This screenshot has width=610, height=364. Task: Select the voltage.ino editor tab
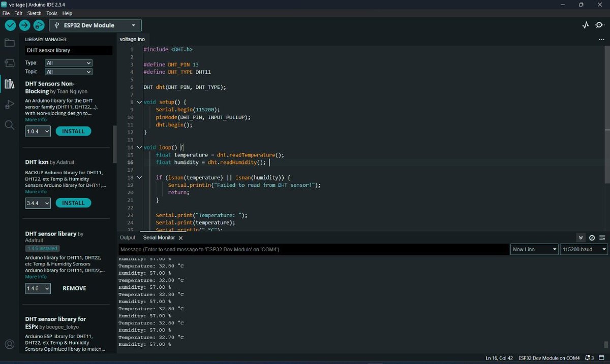coord(132,39)
